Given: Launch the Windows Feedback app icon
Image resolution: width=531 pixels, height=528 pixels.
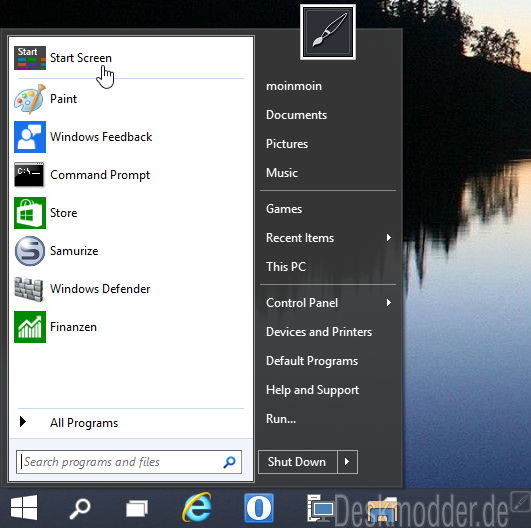Looking at the screenshot, I should [30, 137].
